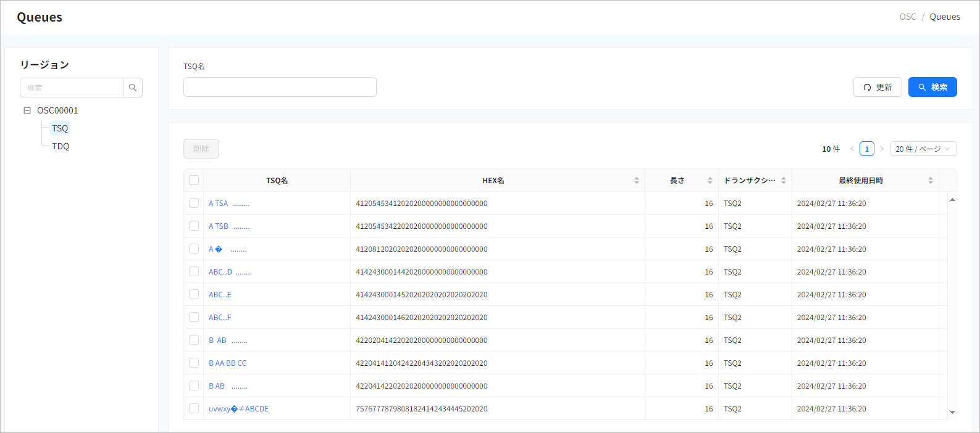Image resolution: width=980 pixels, height=433 pixels.
Task: Click OSC in the breadcrumb
Action: coord(907,17)
